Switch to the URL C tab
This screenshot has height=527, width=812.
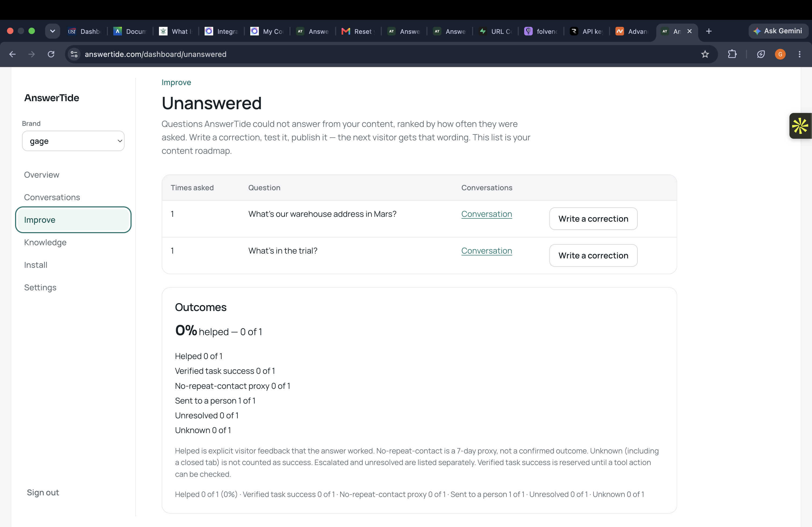point(495,31)
